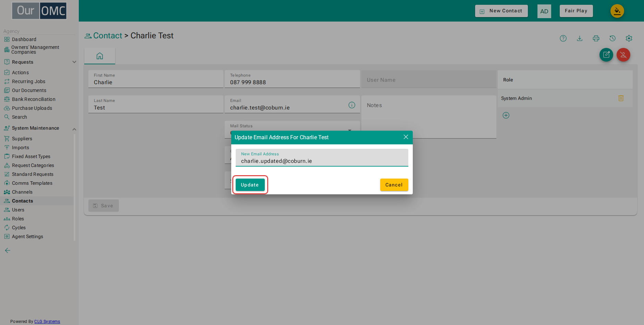Viewport: 644px width, 325px height.
Task: Click the yellow paint bucket theme icon
Action: (617, 11)
